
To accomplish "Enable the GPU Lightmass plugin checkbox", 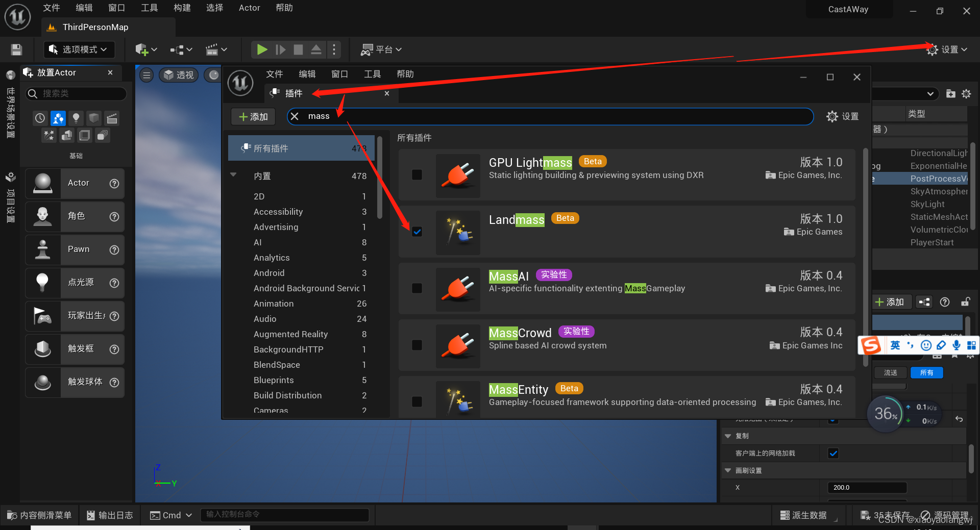I will coord(417,175).
